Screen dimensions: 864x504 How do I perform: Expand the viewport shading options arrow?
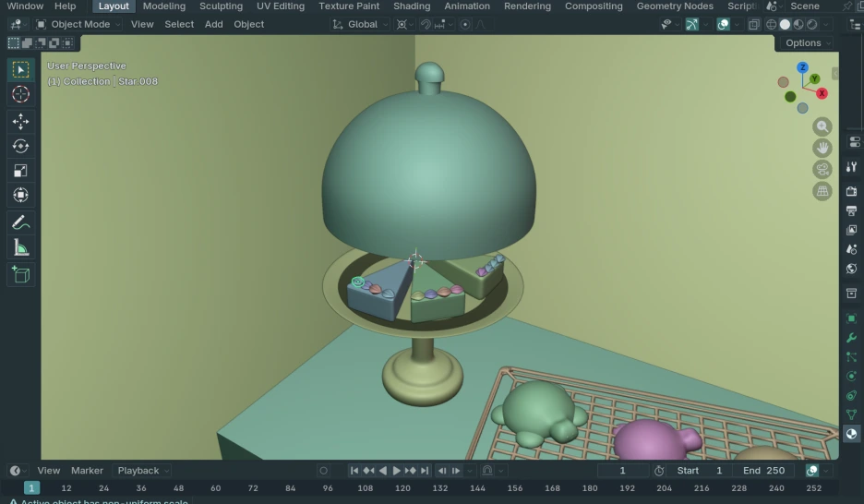tap(825, 24)
